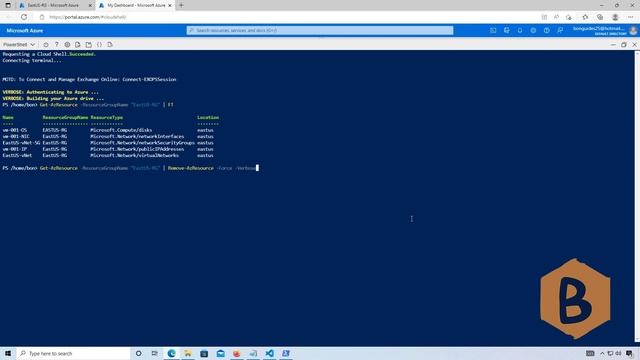
Task: Close the EastUS-RG browser tab
Action: click(90, 5)
